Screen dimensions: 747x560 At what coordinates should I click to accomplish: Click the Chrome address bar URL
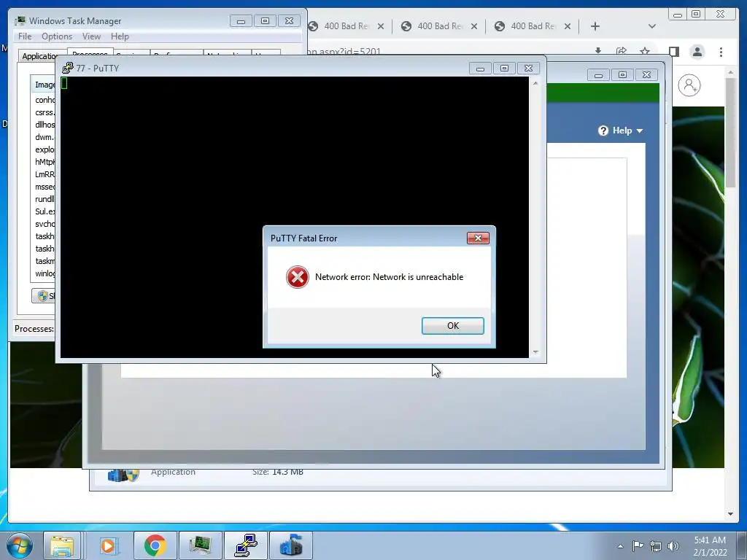343,52
